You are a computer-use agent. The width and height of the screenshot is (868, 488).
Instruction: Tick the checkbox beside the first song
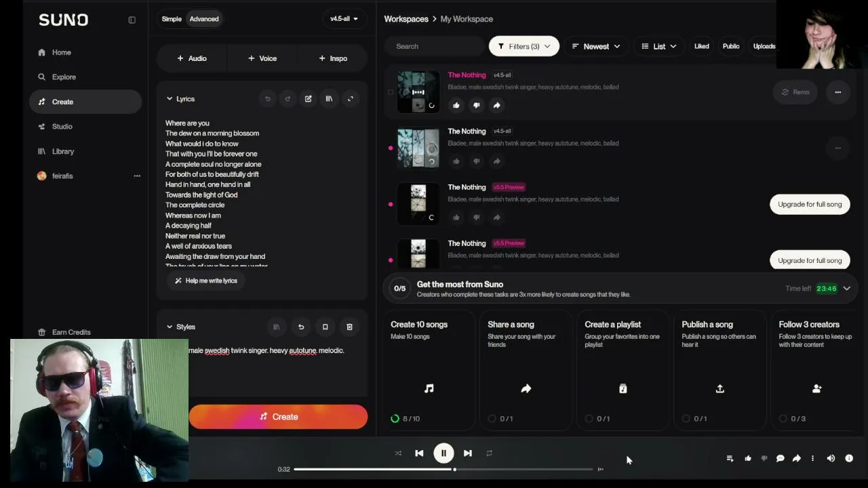pyautogui.click(x=390, y=92)
